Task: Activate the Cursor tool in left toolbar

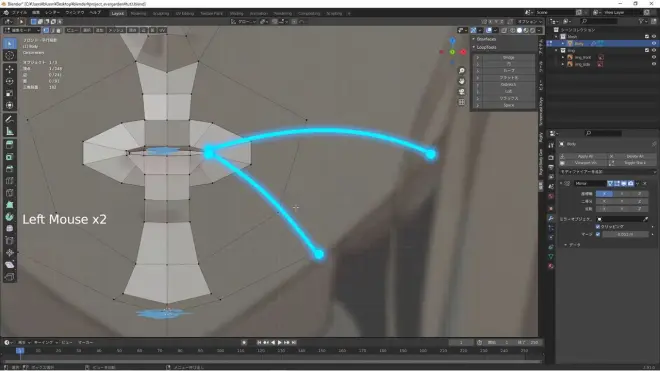Action: (10, 55)
